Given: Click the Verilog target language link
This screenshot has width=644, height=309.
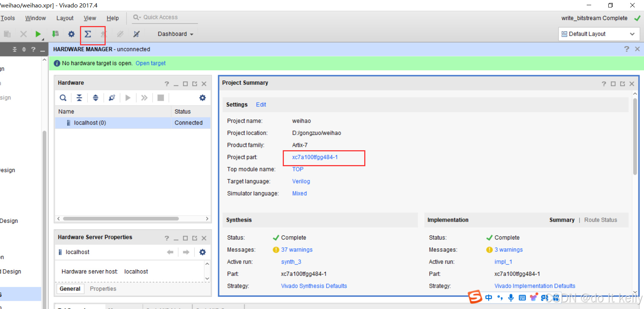Looking at the screenshot, I should point(301,181).
